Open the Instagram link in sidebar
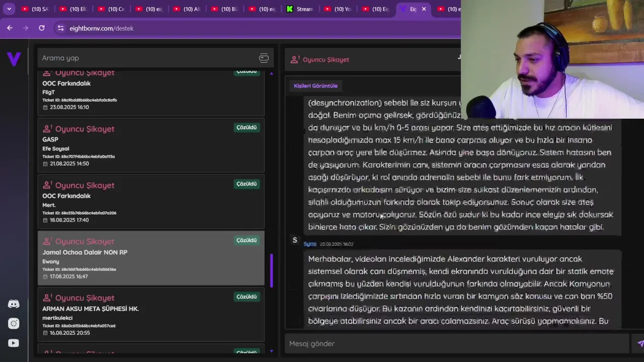This screenshot has height=362, width=644. (14, 323)
